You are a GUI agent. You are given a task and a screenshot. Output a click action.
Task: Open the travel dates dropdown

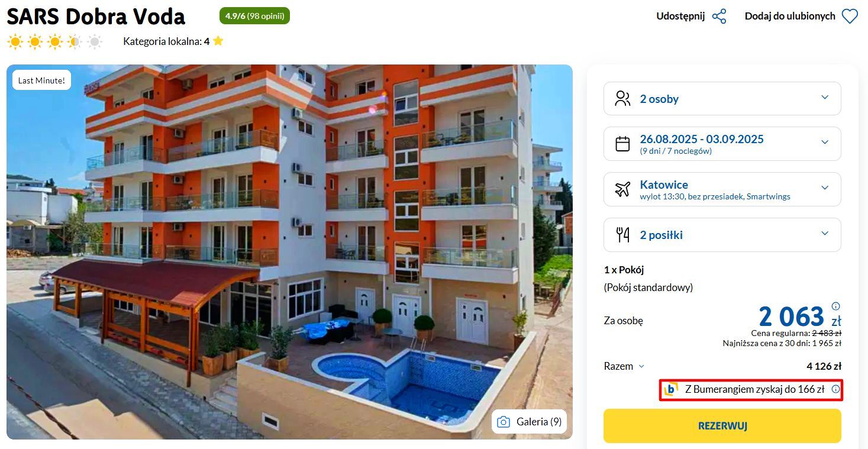click(722, 144)
